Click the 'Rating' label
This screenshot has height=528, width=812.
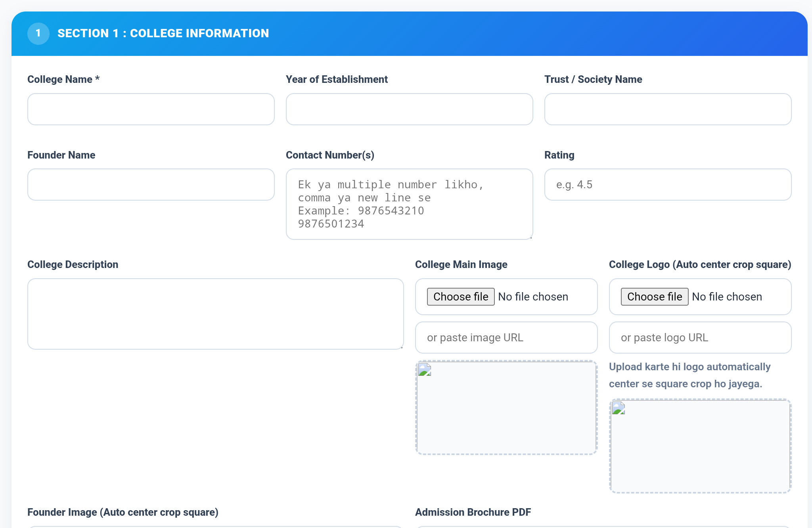click(559, 155)
